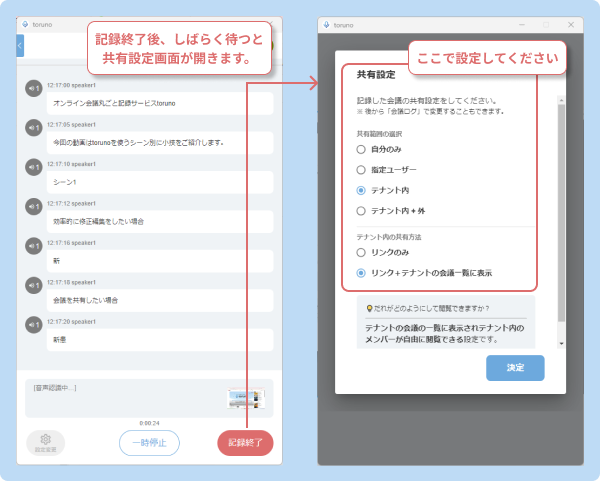Click the transcript line starting 今回の動画はtoruno
Image resolution: width=600 pixels, height=481 pixels.
[x=138, y=143]
